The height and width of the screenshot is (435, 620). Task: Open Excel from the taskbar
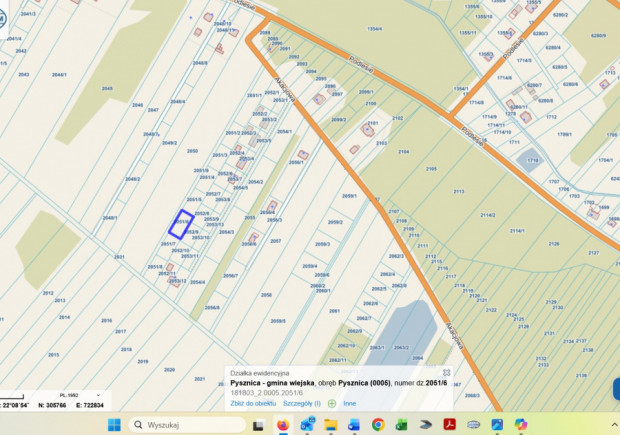click(x=402, y=424)
